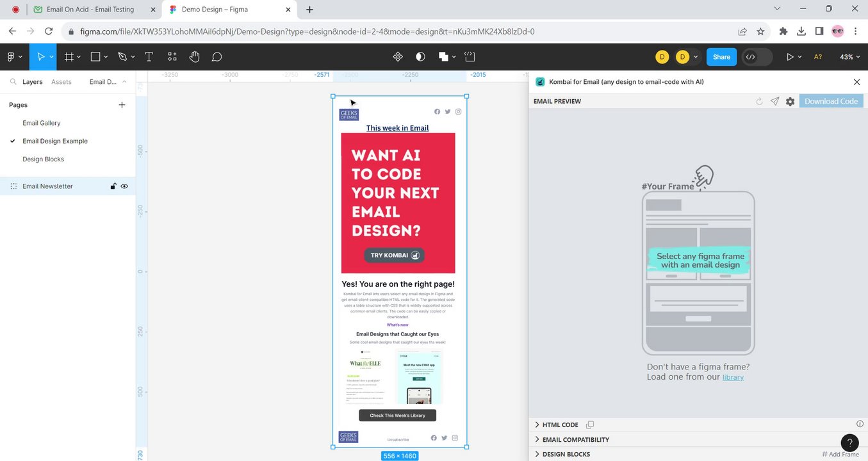The image size is (868, 461).
Task: Click the Crop/Edit object icon in toolbar
Action: pyautogui.click(x=470, y=57)
